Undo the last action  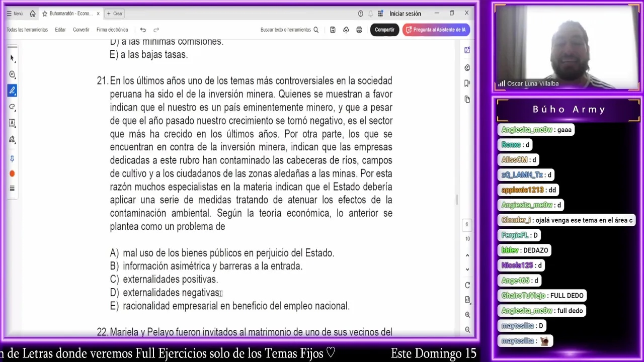tap(143, 30)
